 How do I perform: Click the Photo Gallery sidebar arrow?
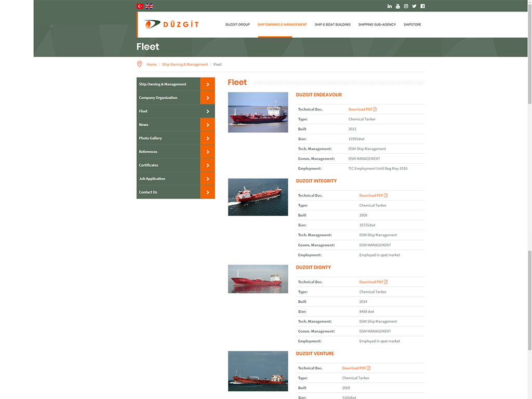(x=208, y=138)
